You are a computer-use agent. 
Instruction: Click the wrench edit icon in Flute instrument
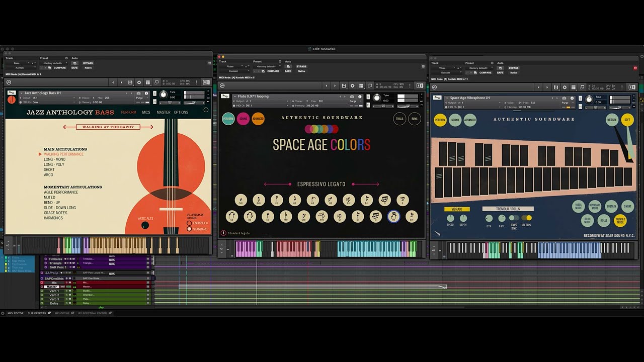[x=225, y=96]
